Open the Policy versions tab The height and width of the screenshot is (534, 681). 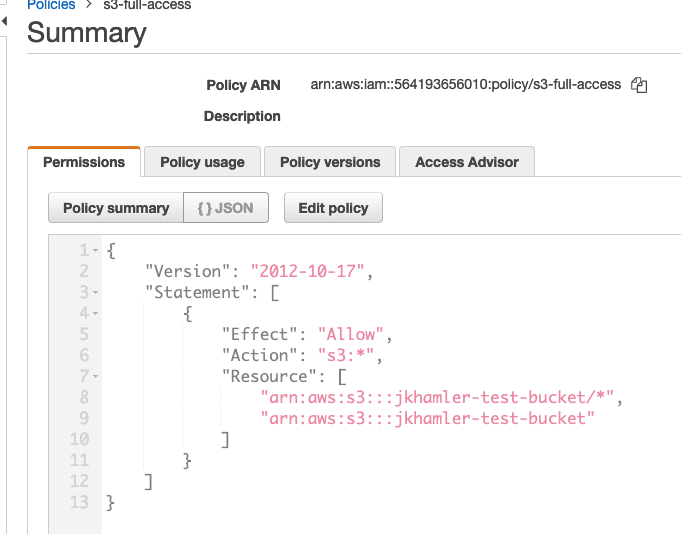coord(330,162)
